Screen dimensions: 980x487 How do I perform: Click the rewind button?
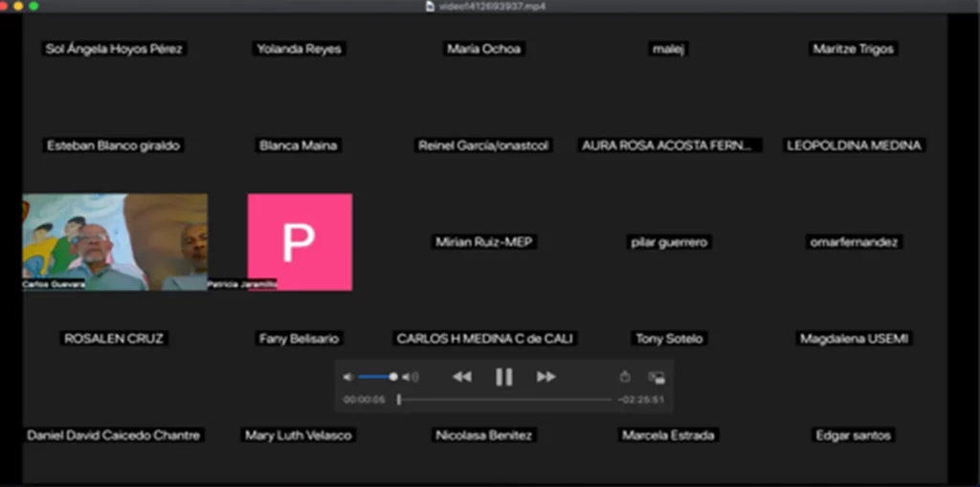[461, 377]
